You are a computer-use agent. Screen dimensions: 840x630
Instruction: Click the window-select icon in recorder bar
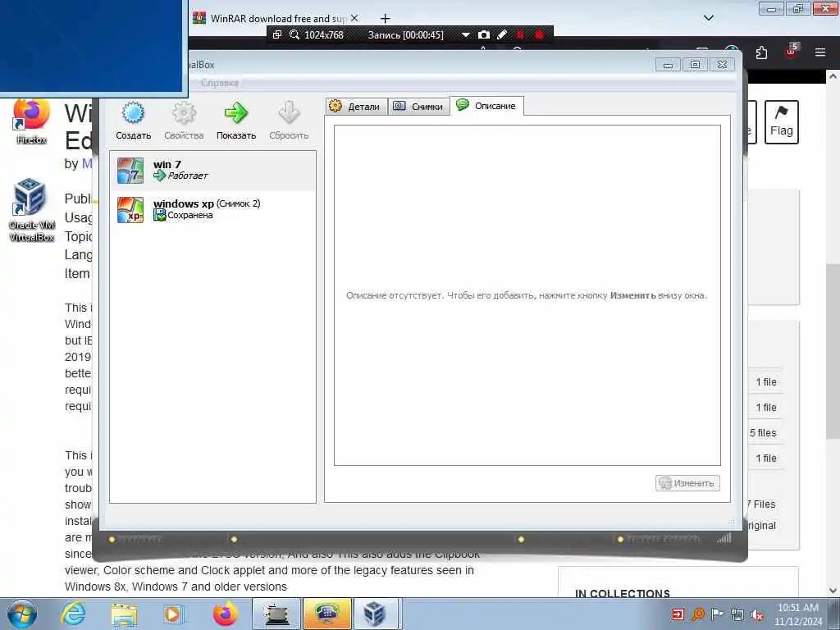click(277, 34)
